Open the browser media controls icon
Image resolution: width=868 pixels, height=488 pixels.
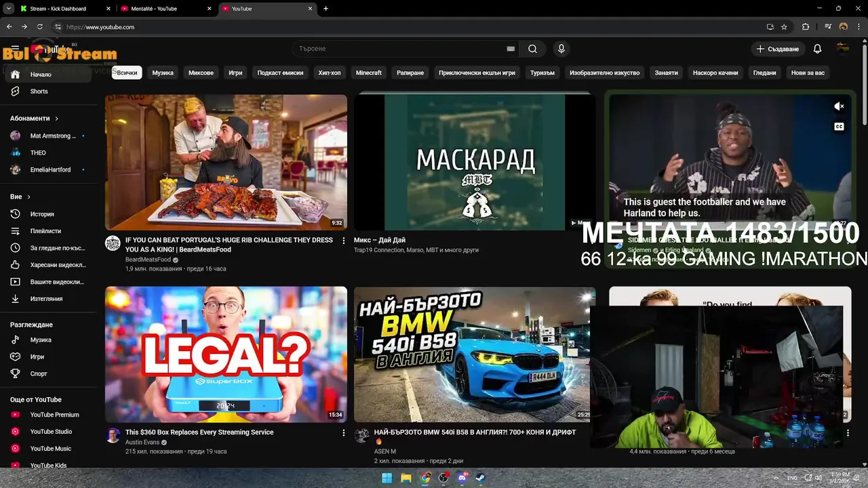point(828,27)
